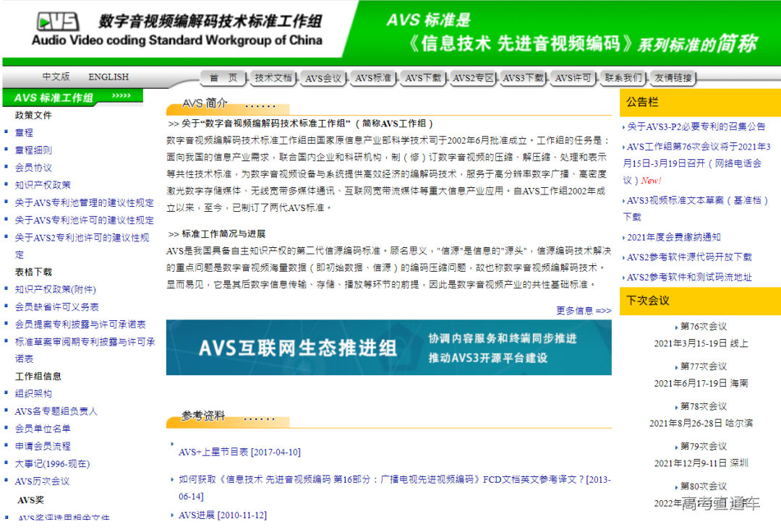
Task: Open 组织架构 in the sidebar
Action: point(32,393)
